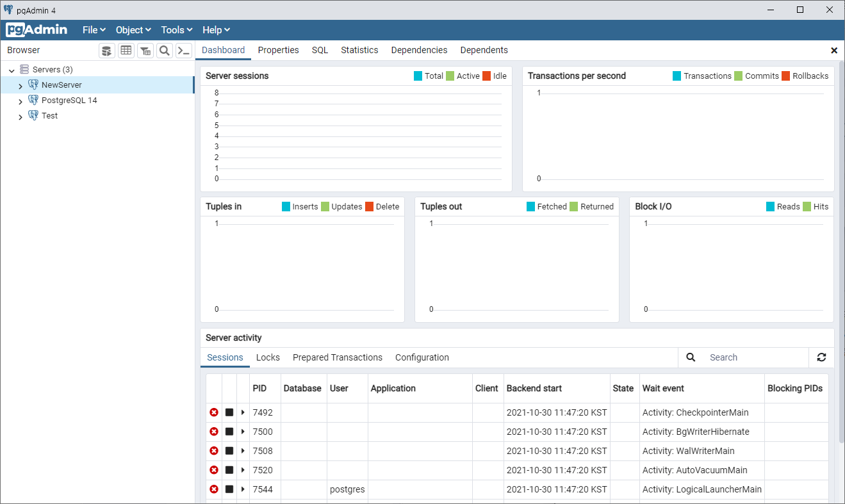This screenshot has width=845, height=504.
Task: Click the Filtered Rows toolbar icon
Action: coord(145,51)
